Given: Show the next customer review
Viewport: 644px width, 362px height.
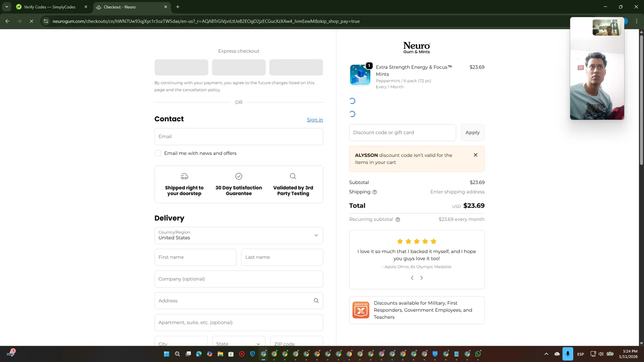Looking at the screenshot, I should (422, 278).
